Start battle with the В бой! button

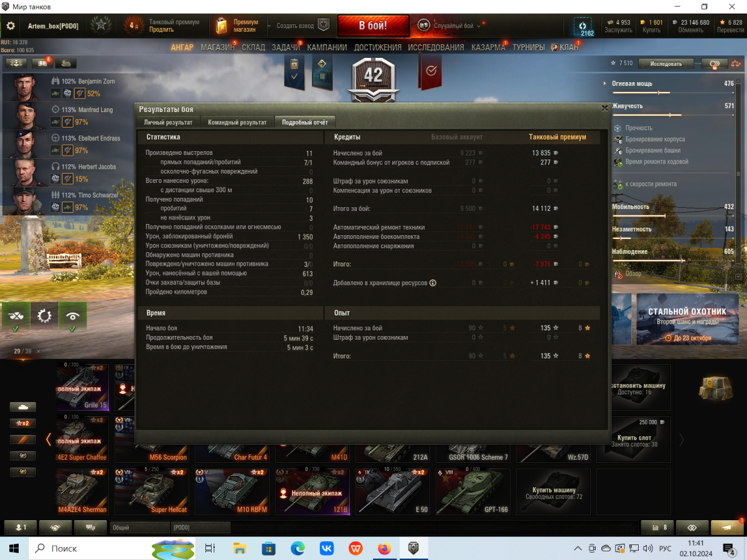[x=373, y=26]
